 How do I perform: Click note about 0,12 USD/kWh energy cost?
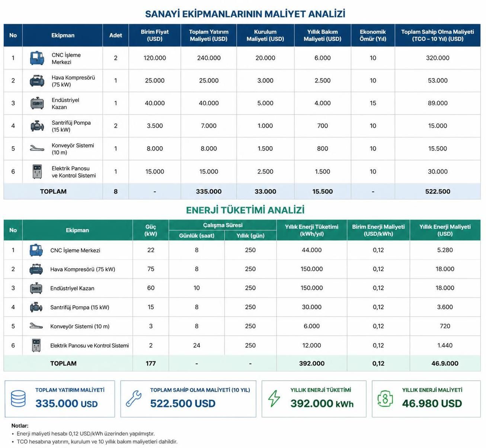[85, 433]
